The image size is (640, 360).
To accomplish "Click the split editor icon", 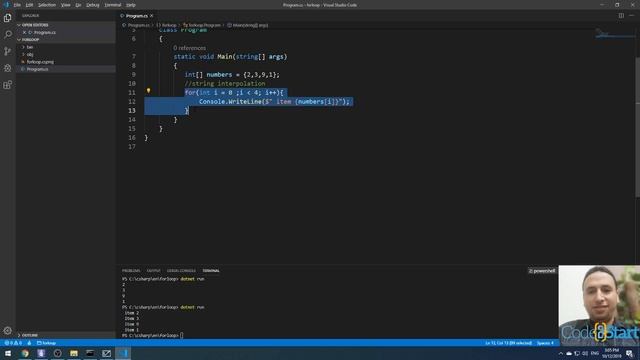I will pyautogui.click(x=621, y=16).
